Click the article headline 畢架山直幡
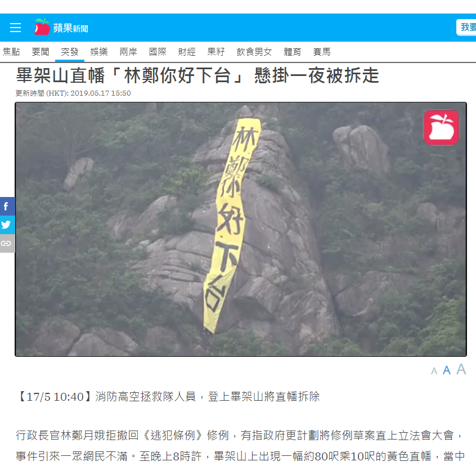Image resolution: width=476 pixels, height=466 pixels. tap(197, 75)
